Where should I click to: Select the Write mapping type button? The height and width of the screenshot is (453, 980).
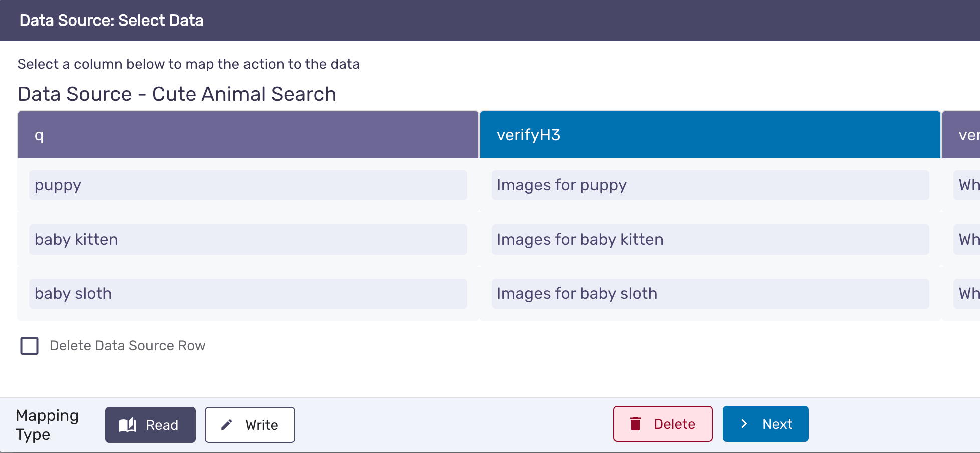coord(250,425)
